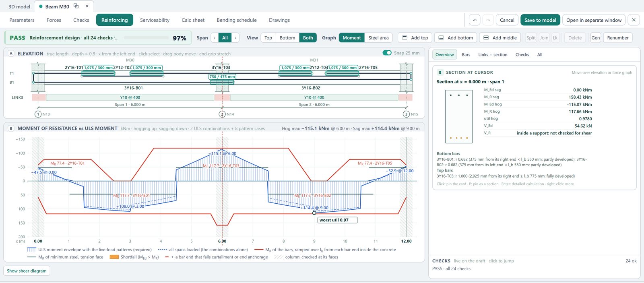Click the panel A badge beside ELEVATION
The height and width of the screenshot is (283, 644).
11,54
